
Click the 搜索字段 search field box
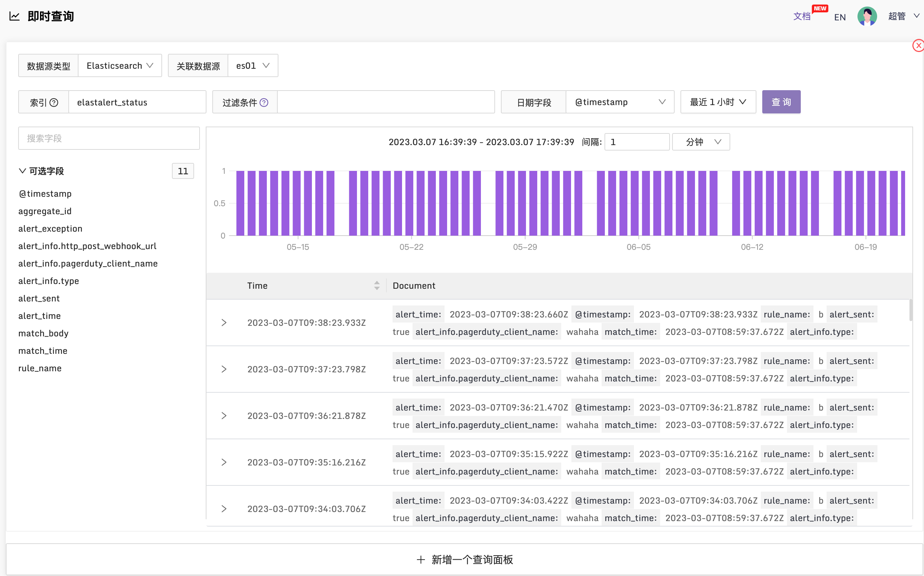[x=109, y=138]
